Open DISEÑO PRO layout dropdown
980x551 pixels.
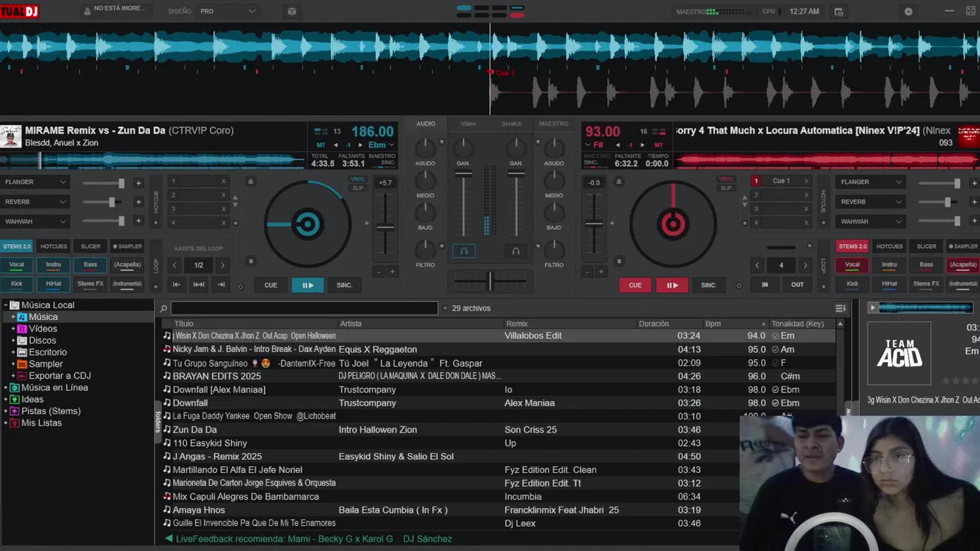[228, 11]
